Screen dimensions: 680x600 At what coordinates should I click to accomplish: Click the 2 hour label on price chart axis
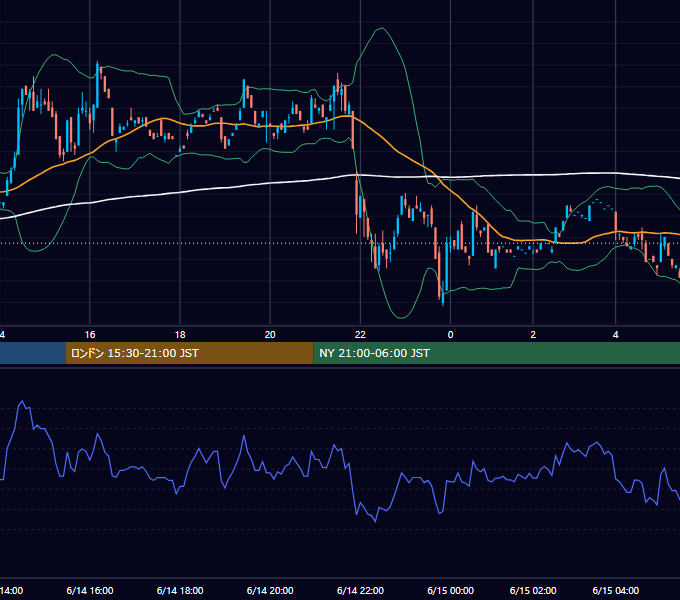coord(533,335)
